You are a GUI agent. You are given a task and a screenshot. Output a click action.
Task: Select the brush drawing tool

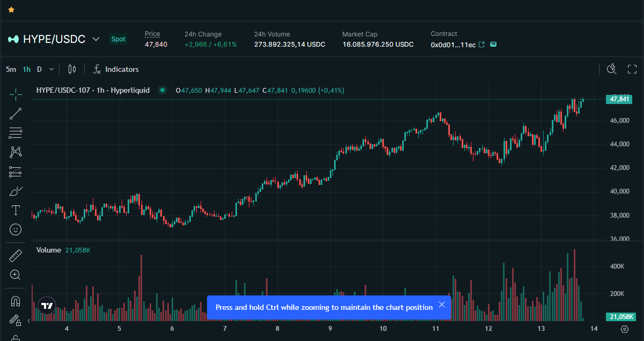coord(16,191)
